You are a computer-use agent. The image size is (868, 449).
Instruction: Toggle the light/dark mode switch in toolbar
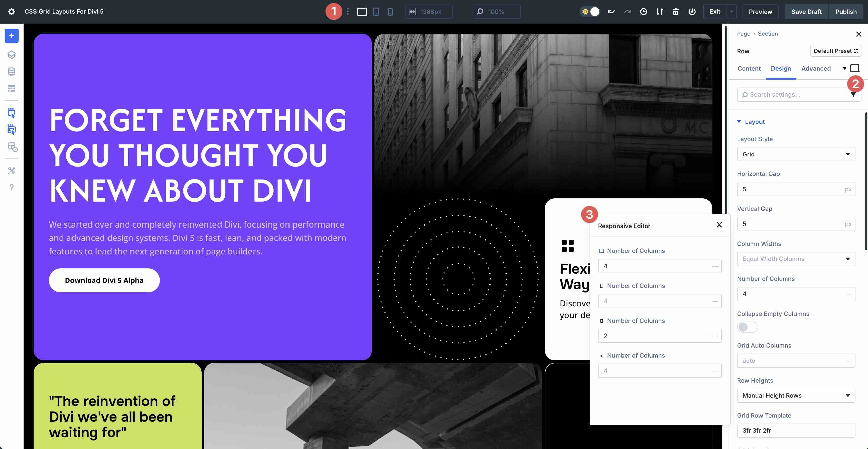pyautogui.click(x=590, y=11)
